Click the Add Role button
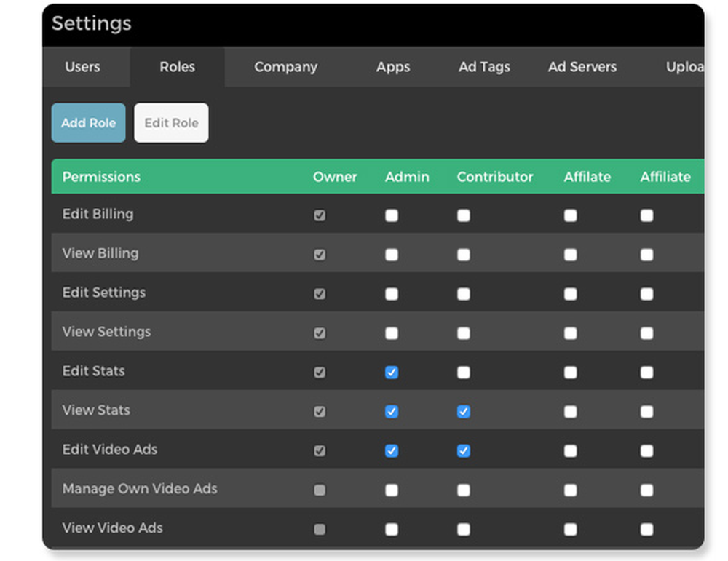 coord(88,122)
